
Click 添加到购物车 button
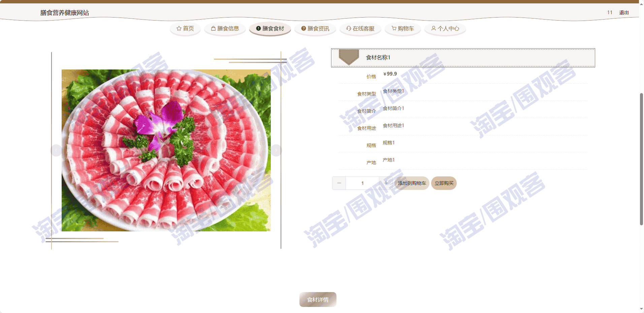412,183
